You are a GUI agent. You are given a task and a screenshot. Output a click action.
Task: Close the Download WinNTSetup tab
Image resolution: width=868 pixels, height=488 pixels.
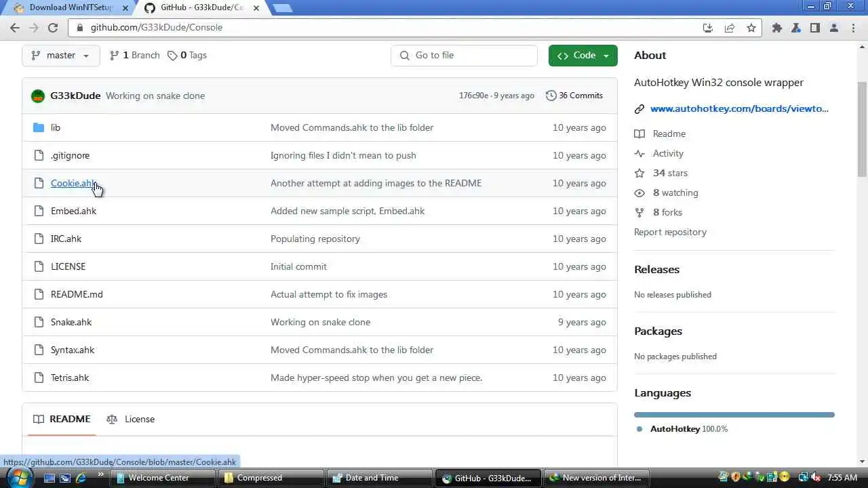(125, 8)
